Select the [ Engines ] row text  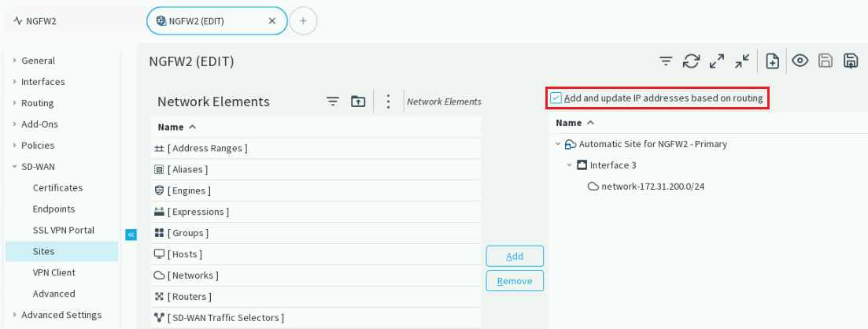click(x=190, y=190)
